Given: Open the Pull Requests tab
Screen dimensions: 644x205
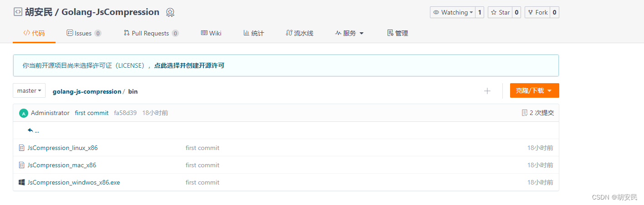Looking at the screenshot, I should (x=151, y=33).
